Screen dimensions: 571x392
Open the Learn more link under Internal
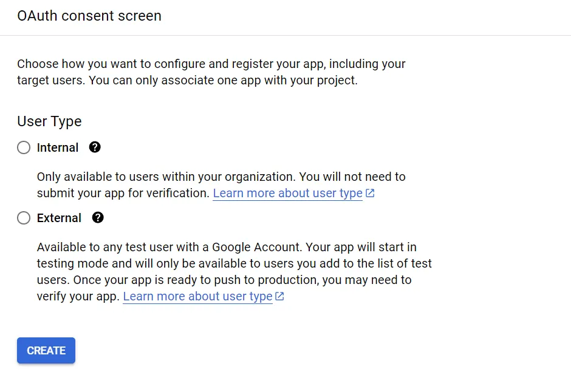tap(288, 193)
